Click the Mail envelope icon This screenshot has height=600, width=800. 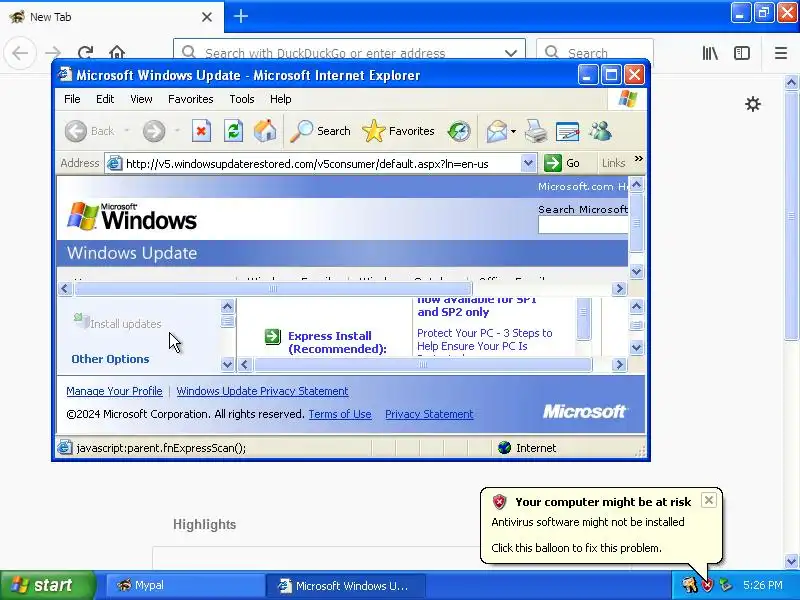pos(496,132)
